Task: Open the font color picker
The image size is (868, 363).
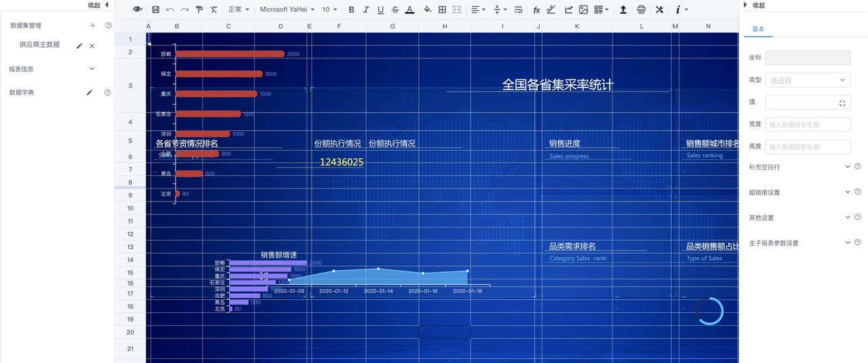Action: tap(410, 9)
